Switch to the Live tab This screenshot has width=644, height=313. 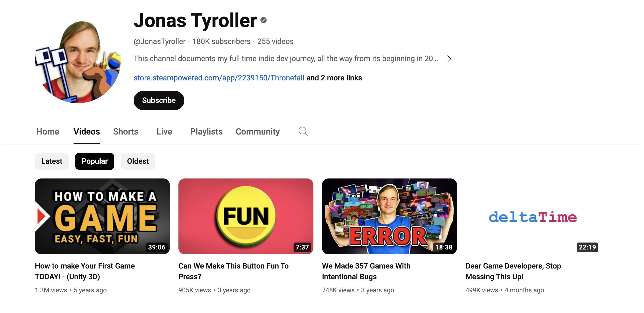tap(164, 132)
